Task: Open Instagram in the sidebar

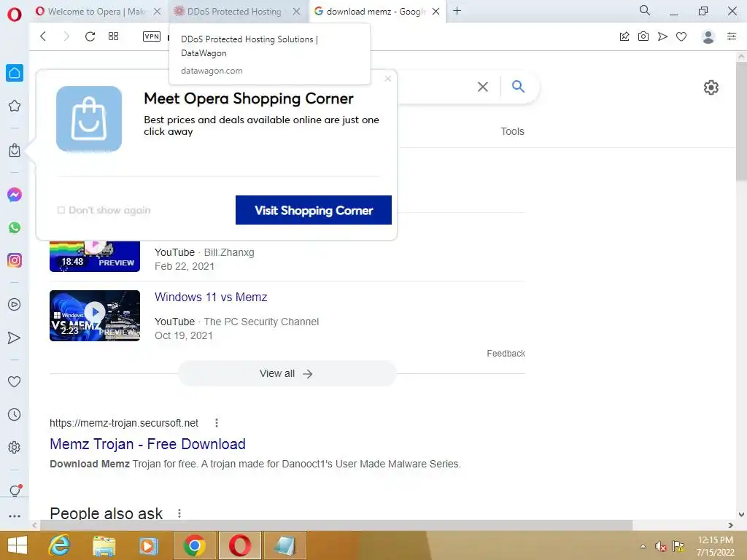Action: [15, 260]
